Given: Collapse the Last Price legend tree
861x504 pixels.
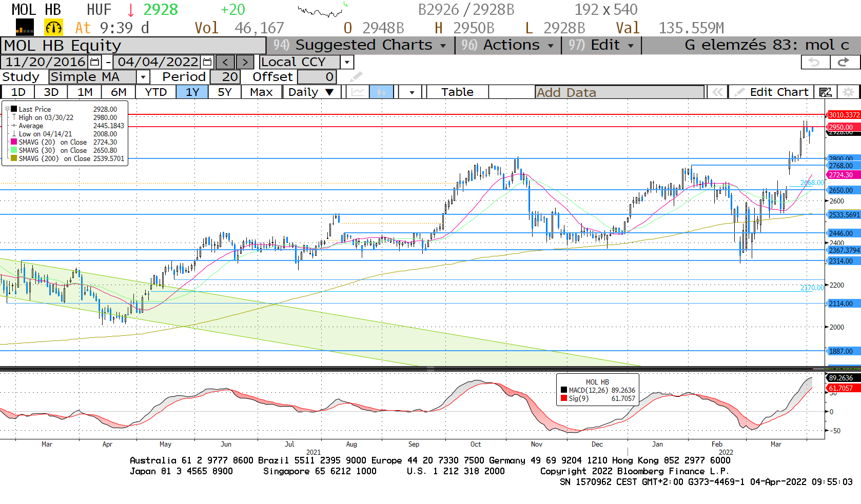Looking at the screenshot, I should point(7,109).
